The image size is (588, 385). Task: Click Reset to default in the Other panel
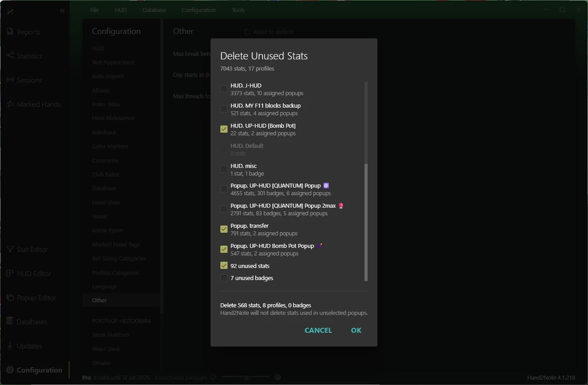(269, 32)
